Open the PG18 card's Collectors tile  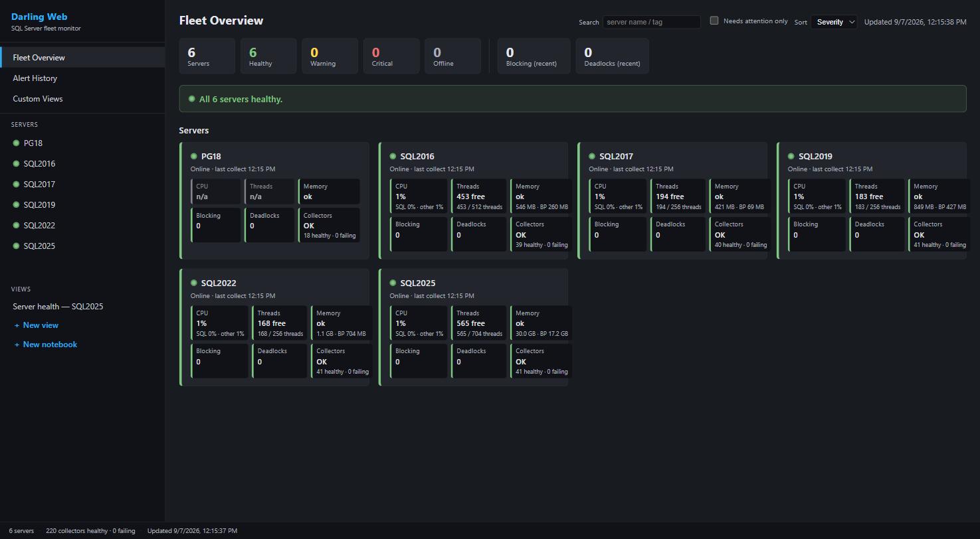[x=329, y=225]
